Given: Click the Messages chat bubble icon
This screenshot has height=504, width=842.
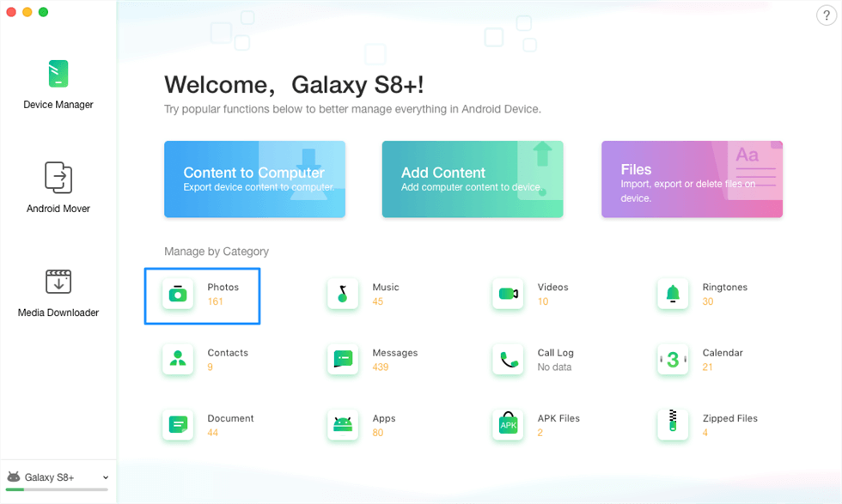Looking at the screenshot, I should click(x=343, y=359).
